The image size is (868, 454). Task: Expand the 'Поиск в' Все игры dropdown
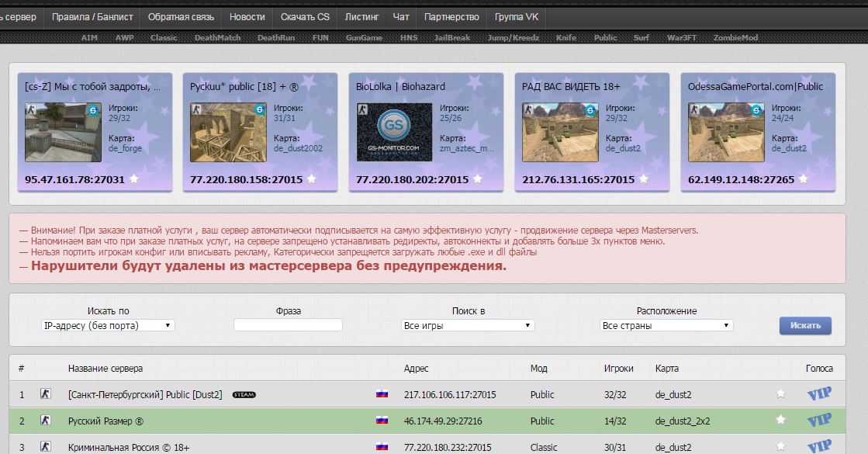pos(468,325)
